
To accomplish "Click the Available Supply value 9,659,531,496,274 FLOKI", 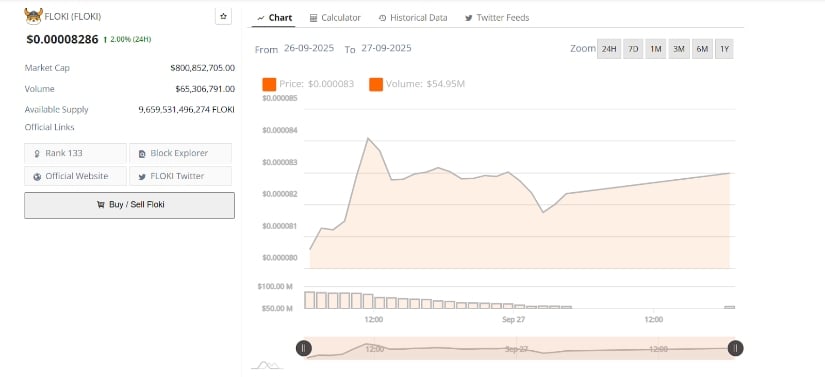I will click(x=186, y=109).
